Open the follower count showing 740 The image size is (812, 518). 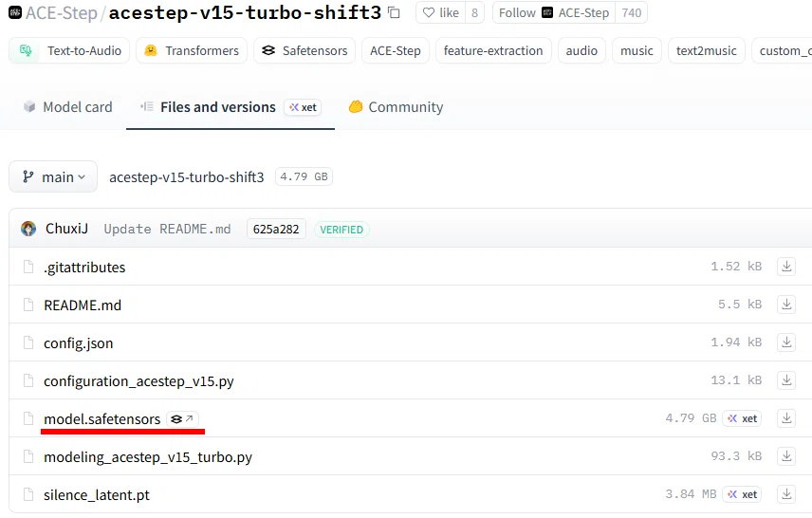(x=631, y=13)
